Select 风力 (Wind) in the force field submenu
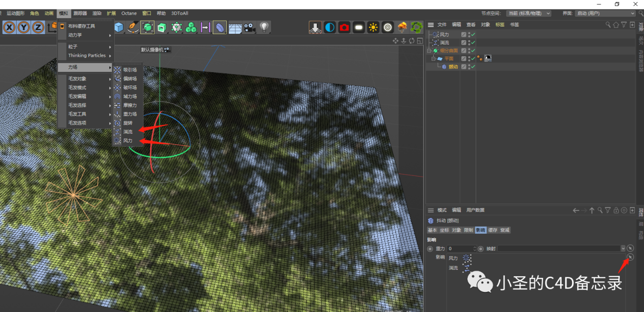This screenshot has height=312, width=644. click(x=128, y=141)
